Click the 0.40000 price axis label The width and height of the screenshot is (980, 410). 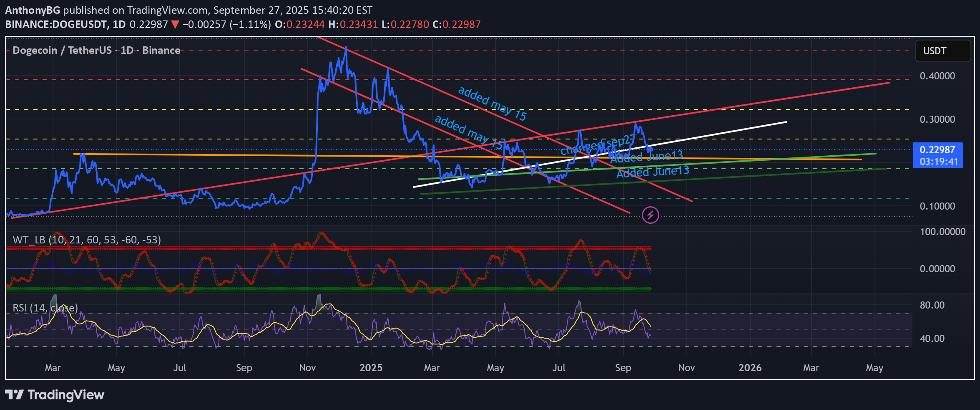pos(937,76)
